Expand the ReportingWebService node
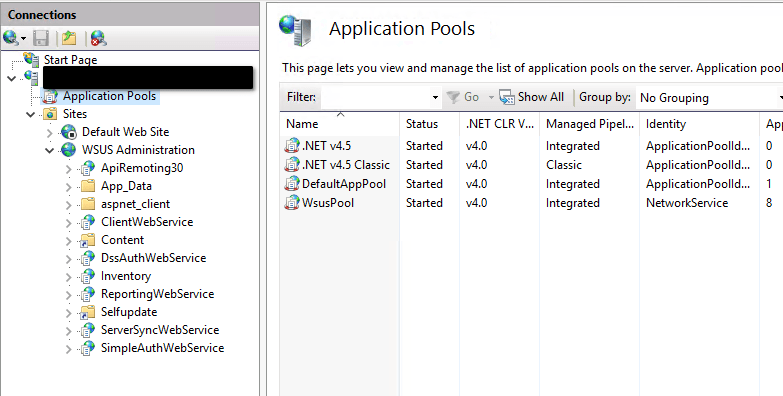 (x=68, y=294)
